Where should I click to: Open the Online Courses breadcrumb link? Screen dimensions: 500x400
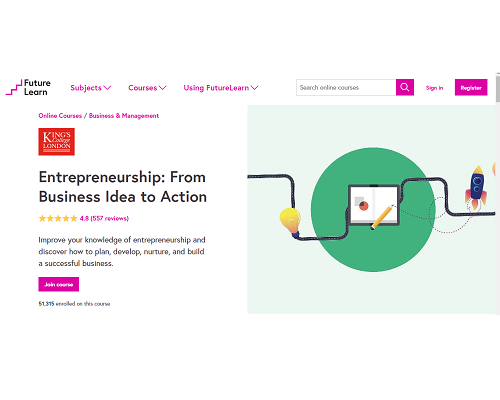(60, 116)
